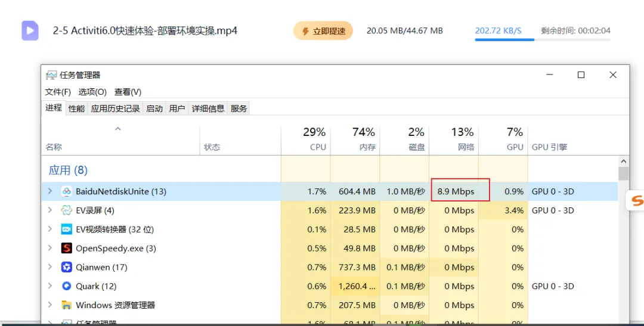644x326 pixels.
Task: Switch to the 启动 tab
Action: tap(154, 109)
